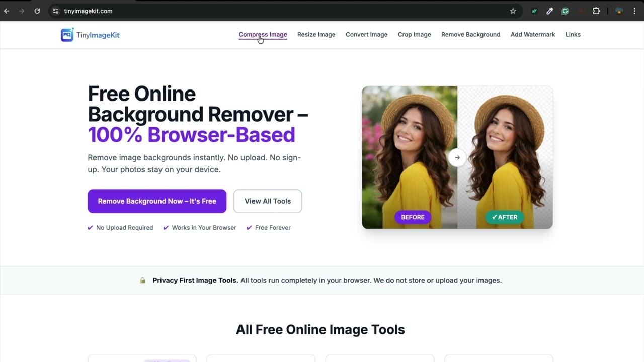Select Add Watermark from the navigation
This screenshot has height=362, width=644.
[x=532, y=34]
